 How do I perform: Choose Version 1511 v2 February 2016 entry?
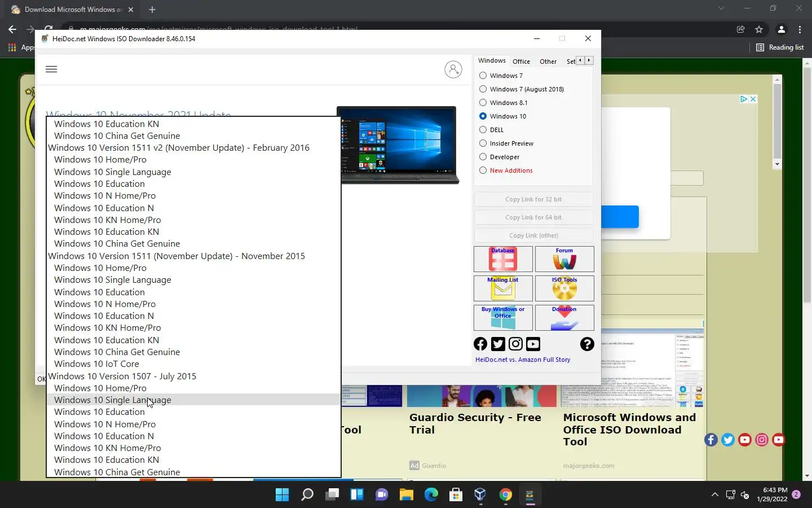[x=193, y=148]
